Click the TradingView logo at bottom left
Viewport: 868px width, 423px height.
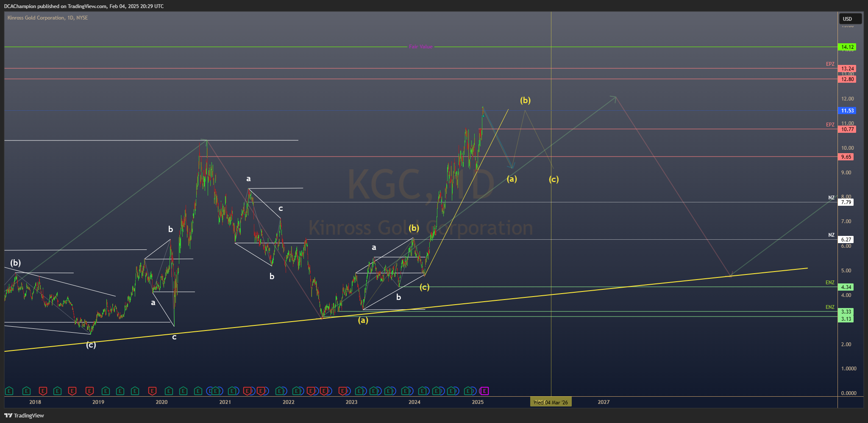(24, 415)
